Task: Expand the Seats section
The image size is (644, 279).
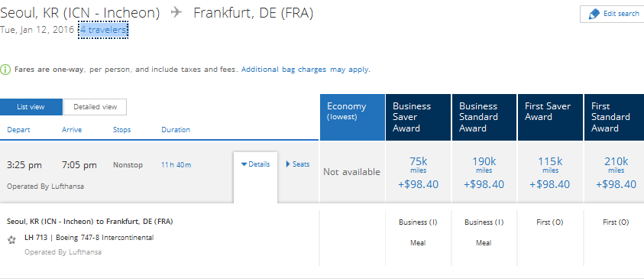Action: 298,164
